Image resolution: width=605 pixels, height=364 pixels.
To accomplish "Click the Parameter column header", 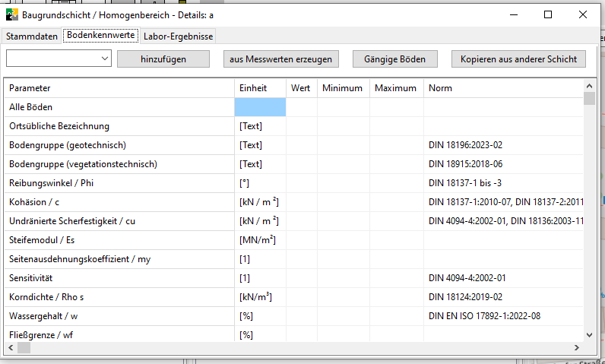I will click(119, 88).
